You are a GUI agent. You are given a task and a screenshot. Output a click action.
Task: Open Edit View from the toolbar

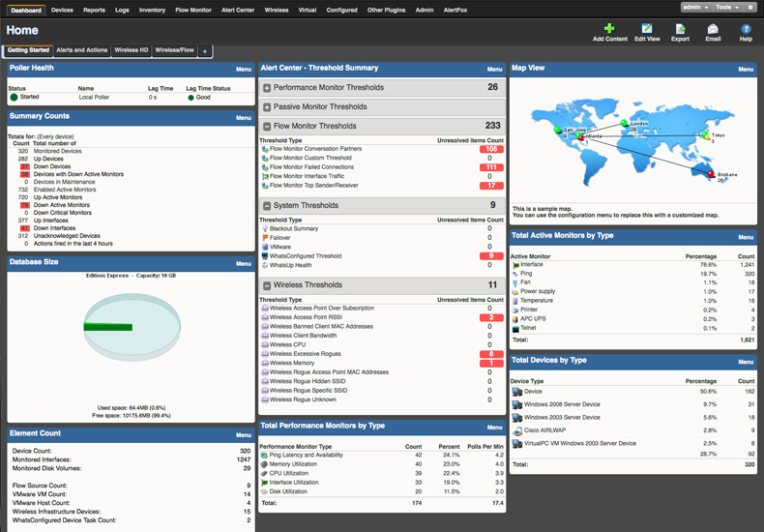647,30
